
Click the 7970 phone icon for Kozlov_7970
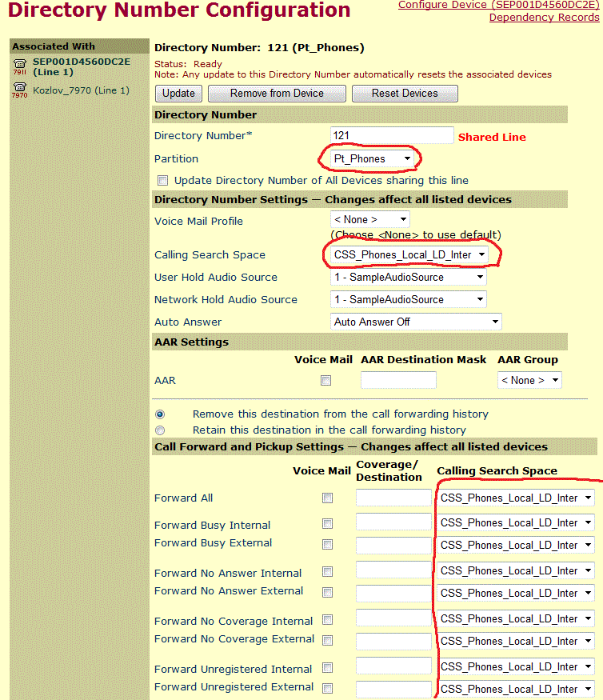(20, 90)
